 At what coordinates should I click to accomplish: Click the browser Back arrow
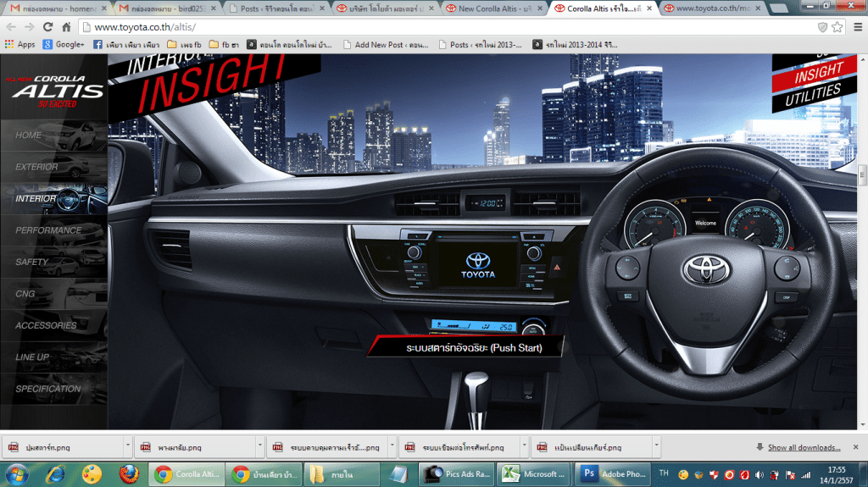click(11, 27)
